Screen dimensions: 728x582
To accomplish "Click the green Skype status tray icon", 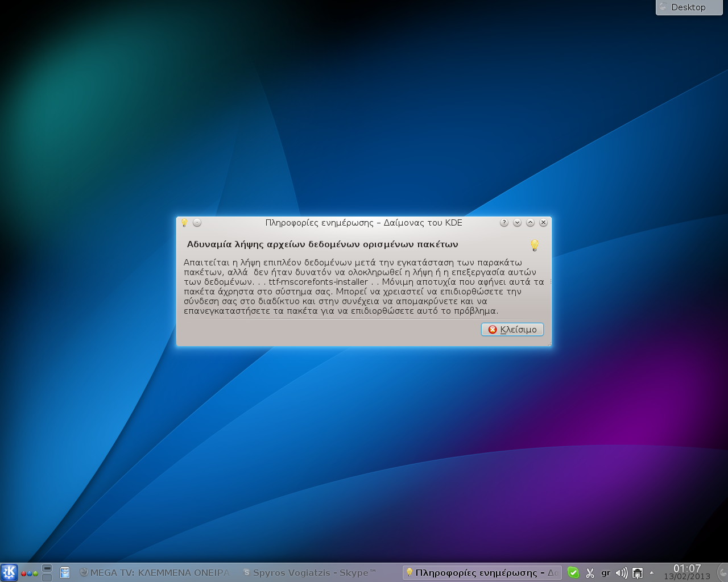I will [573, 572].
